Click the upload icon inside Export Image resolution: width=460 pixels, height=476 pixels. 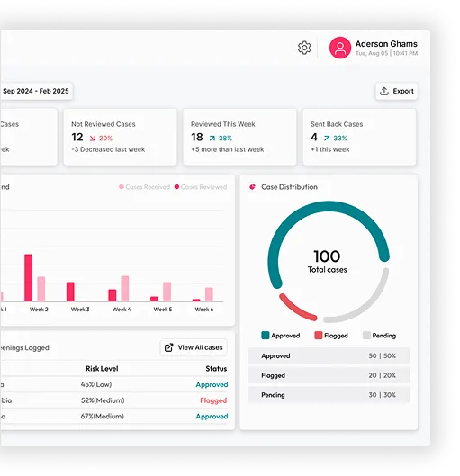pyautogui.click(x=384, y=91)
